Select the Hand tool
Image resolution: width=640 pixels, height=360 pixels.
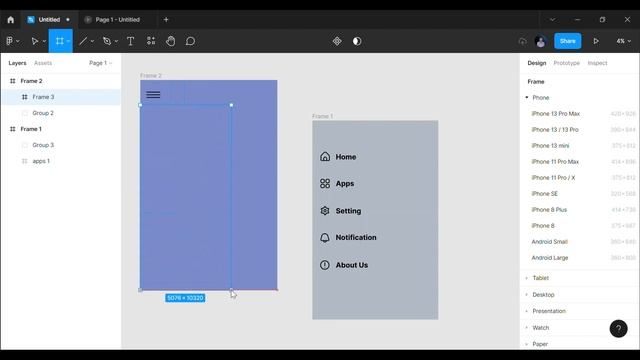[x=171, y=41]
